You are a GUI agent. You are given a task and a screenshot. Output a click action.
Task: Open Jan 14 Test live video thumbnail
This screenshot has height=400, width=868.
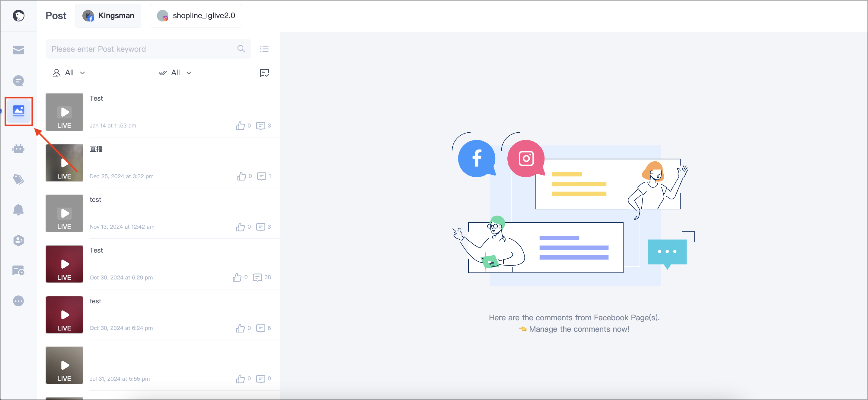click(x=64, y=112)
